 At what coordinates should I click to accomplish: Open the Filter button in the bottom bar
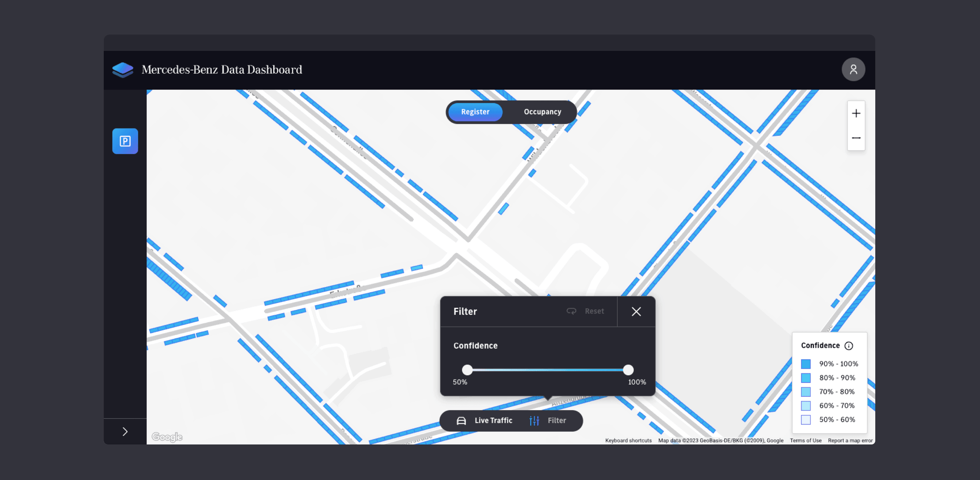pyautogui.click(x=548, y=421)
